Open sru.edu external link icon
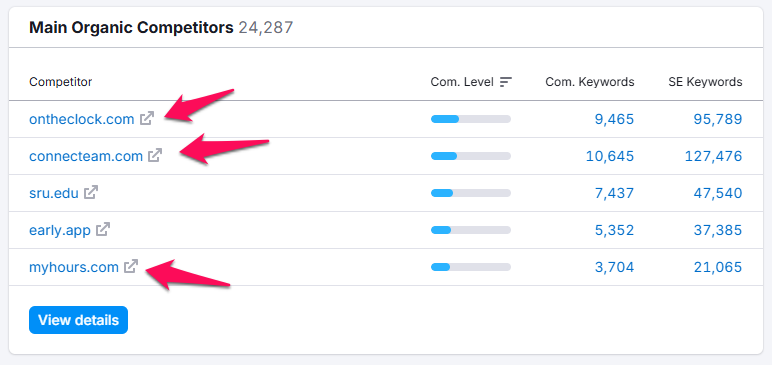 (91, 193)
